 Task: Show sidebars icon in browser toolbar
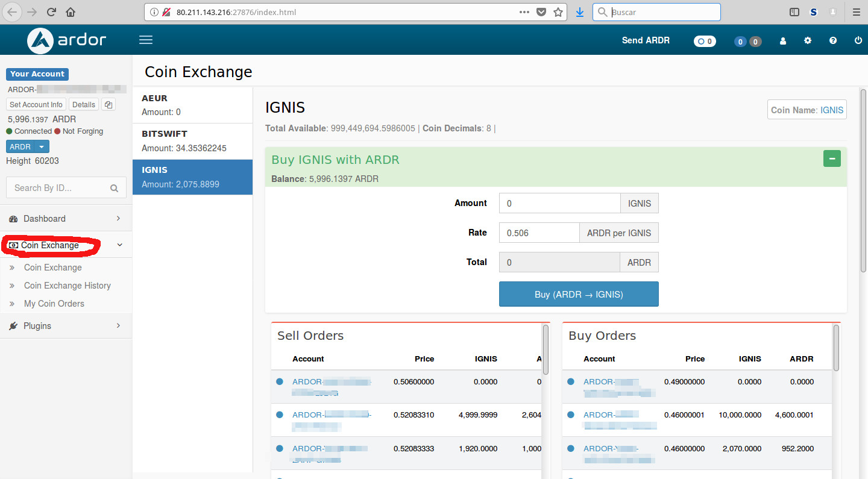tap(794, 12)
